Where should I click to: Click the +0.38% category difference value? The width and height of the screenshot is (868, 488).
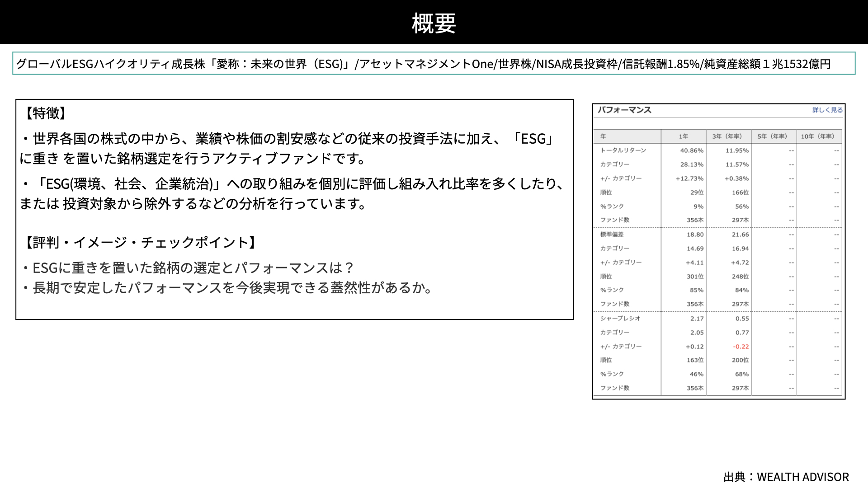pos(736,178)
